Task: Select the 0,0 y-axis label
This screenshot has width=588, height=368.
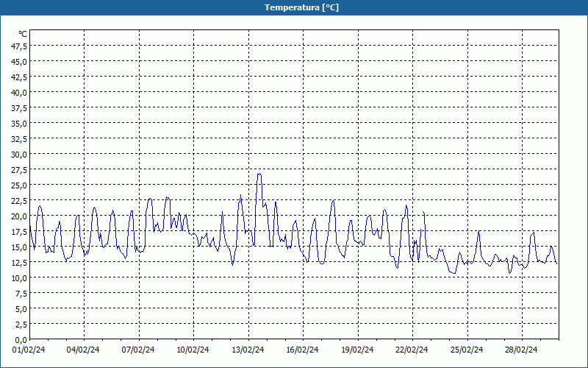Action: point(21,340)
